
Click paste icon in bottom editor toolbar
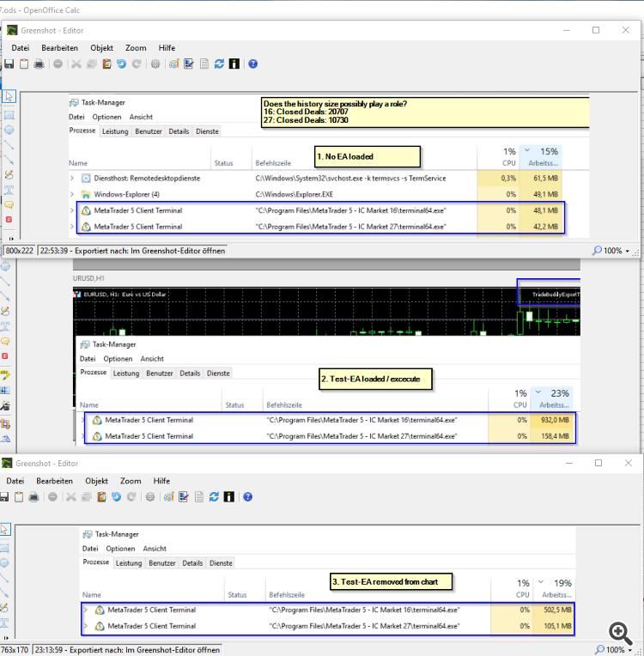coord(101,497)
